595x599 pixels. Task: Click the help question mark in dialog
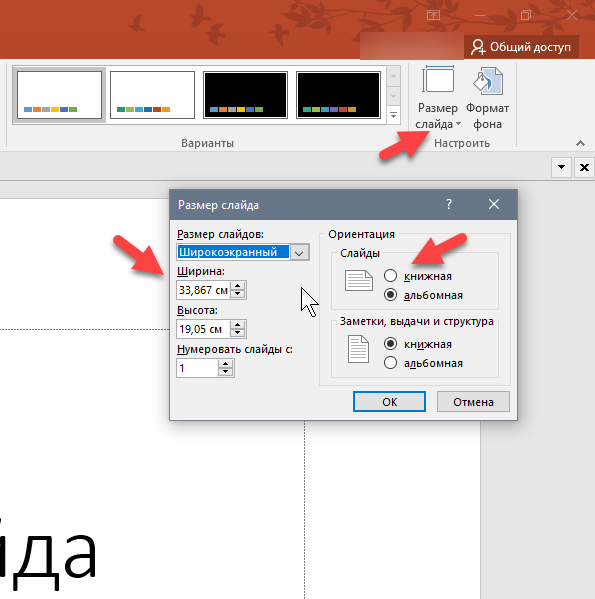pyautogui.click(x=449, y=204)
